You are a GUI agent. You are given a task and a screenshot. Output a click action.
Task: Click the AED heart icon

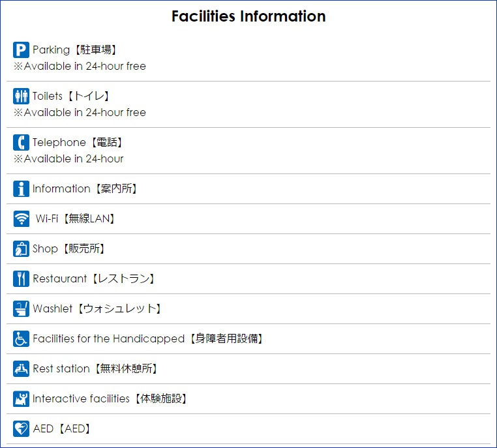click(21, 428)
